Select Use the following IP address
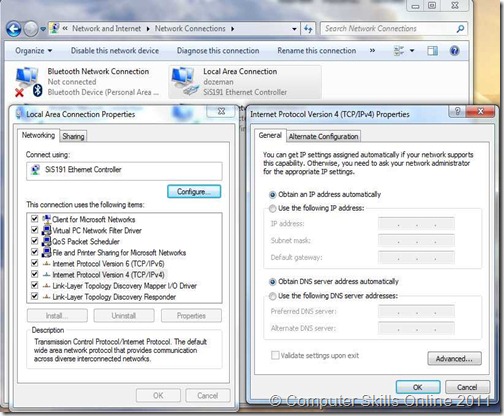 click(272, 208)
